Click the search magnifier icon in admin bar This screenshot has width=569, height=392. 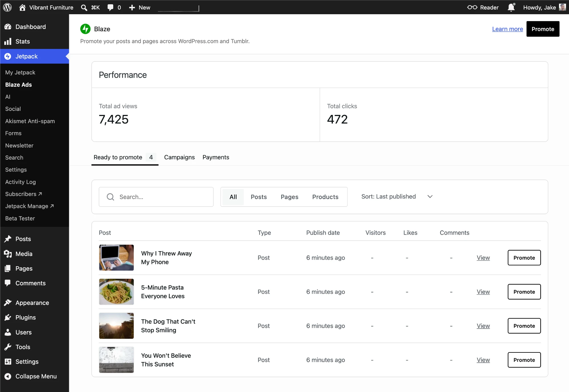[x=84, y=8]
